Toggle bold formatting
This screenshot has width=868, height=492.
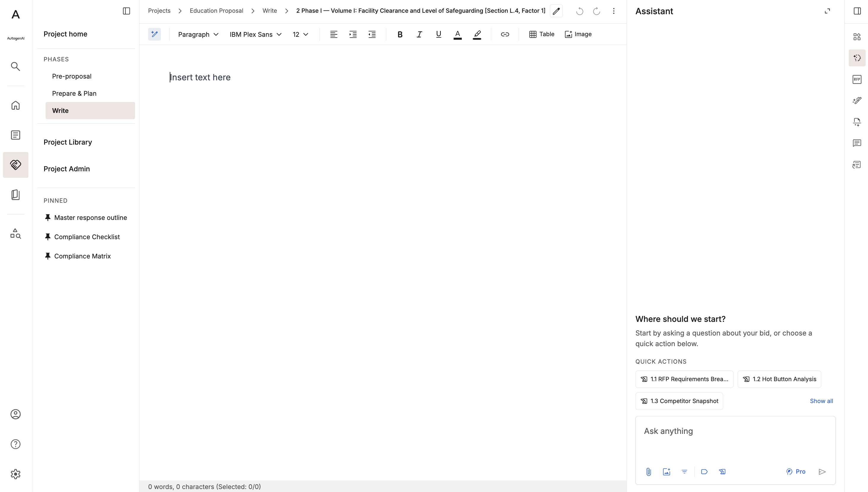(400, 34)
